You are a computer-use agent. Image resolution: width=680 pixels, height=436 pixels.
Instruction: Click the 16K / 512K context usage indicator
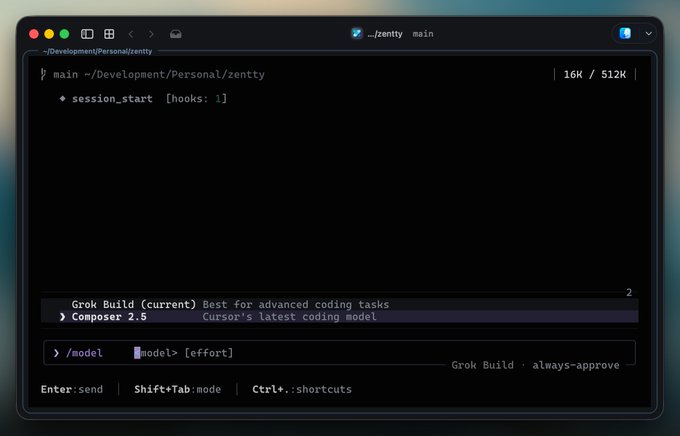pyautogui.click(x=595, y=75)
